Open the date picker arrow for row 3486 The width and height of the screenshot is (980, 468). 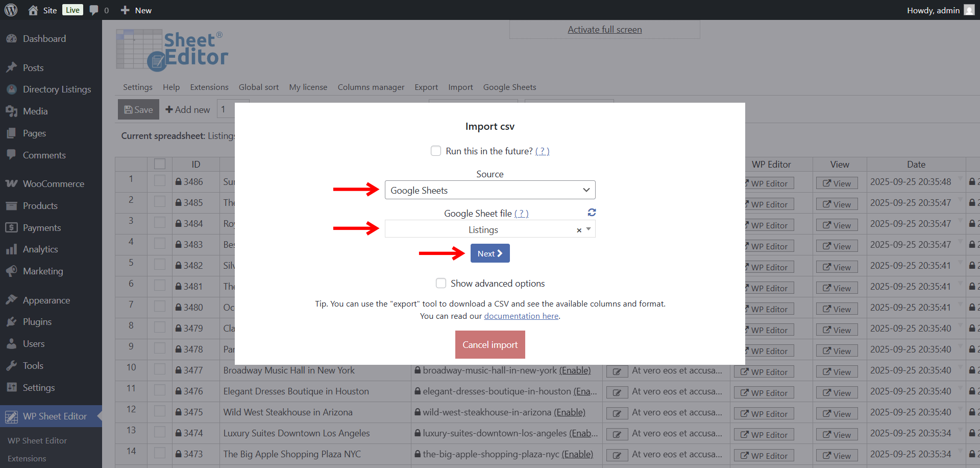tap(960, 178)
